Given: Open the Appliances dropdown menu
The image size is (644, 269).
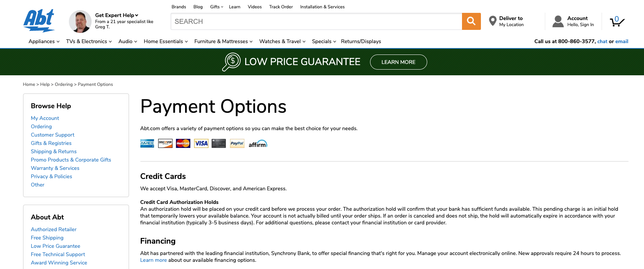Looking at the screenshot, I should tap(44, 41).
